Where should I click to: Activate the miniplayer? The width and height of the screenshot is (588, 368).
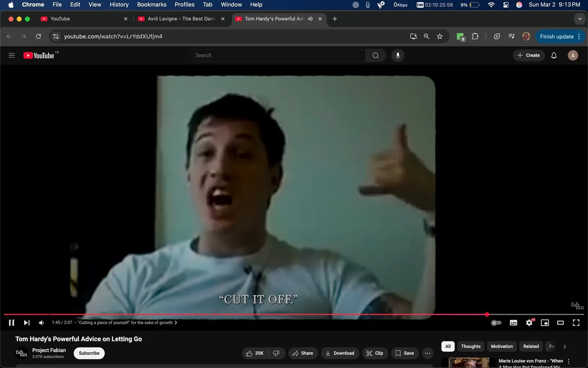tap(545, 322)
